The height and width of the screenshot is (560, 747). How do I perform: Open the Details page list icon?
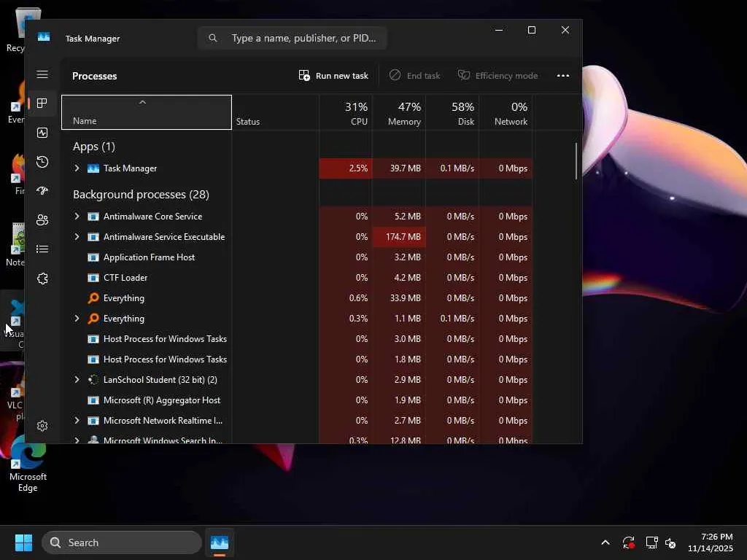(42, 249)
